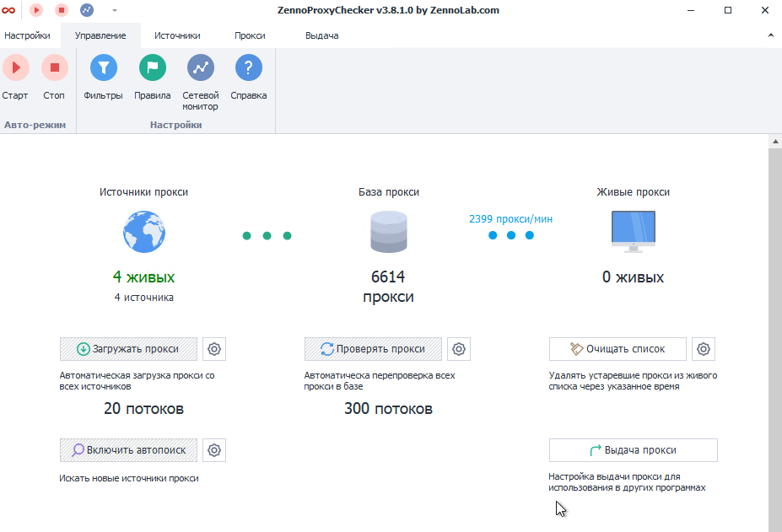Toggle the Очищать список button
The height and width of the screenshot is (532, 782).
(618, 349)
